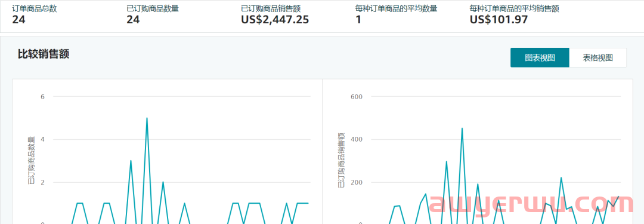Switch to 图表视图 chart view
644x224 pixels.
coord(540,58)
